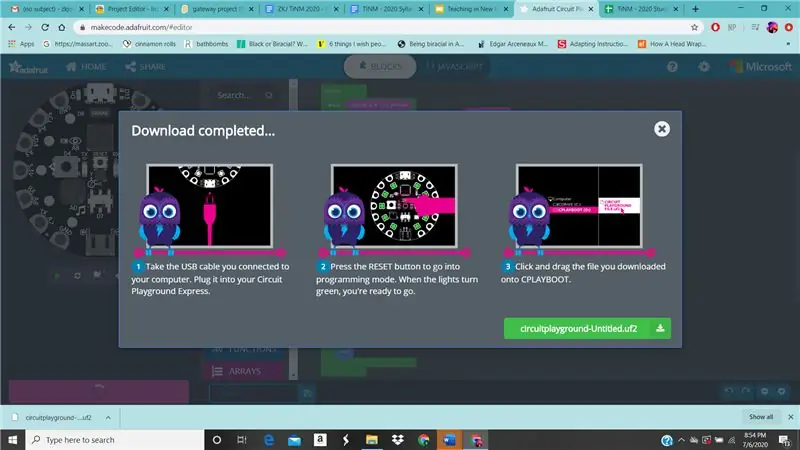
Task: Go to HOME in MakeCode header
Action: tap(86, 67)
